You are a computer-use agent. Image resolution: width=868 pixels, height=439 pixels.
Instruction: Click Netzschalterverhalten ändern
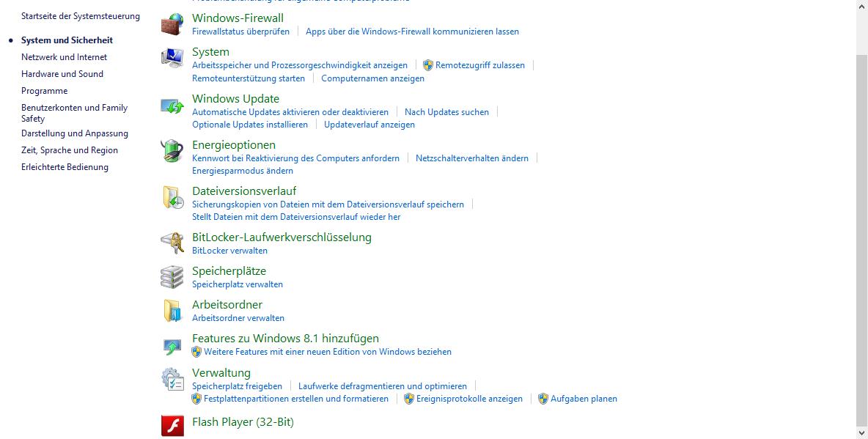472,158
